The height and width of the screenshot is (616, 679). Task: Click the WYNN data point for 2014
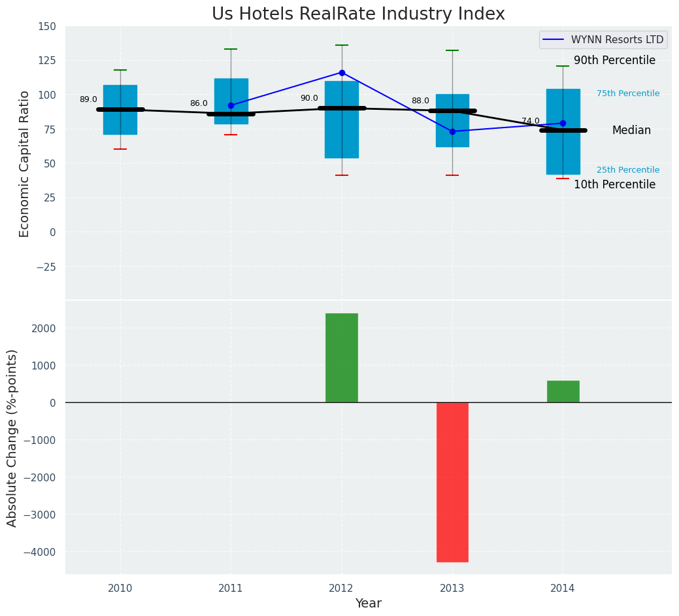563,123
